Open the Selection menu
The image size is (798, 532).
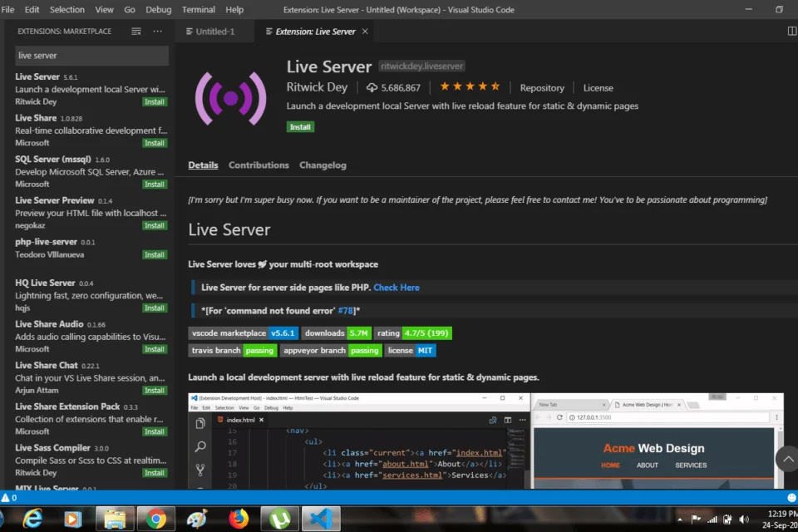point(66,10)
